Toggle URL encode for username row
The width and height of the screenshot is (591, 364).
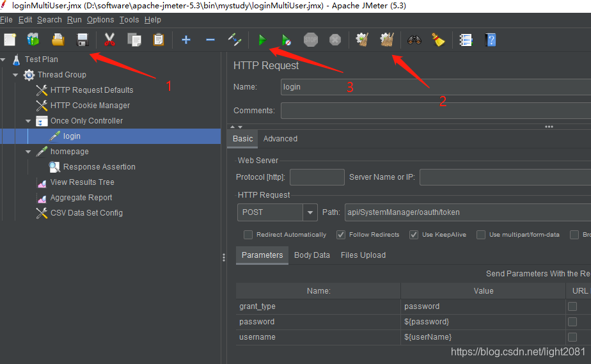(572, 337)
